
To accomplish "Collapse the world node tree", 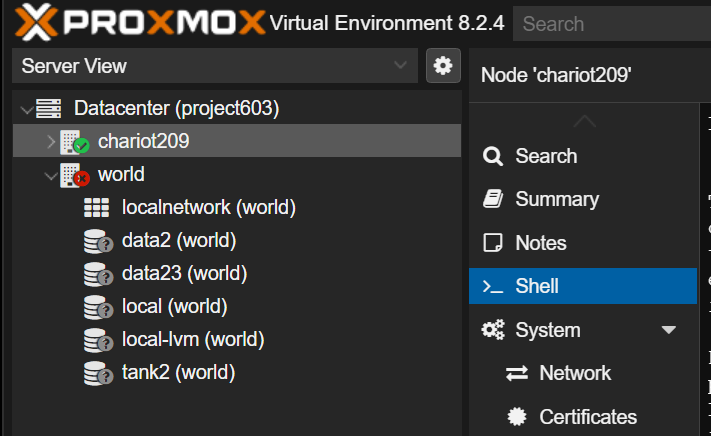I will 51,175.
